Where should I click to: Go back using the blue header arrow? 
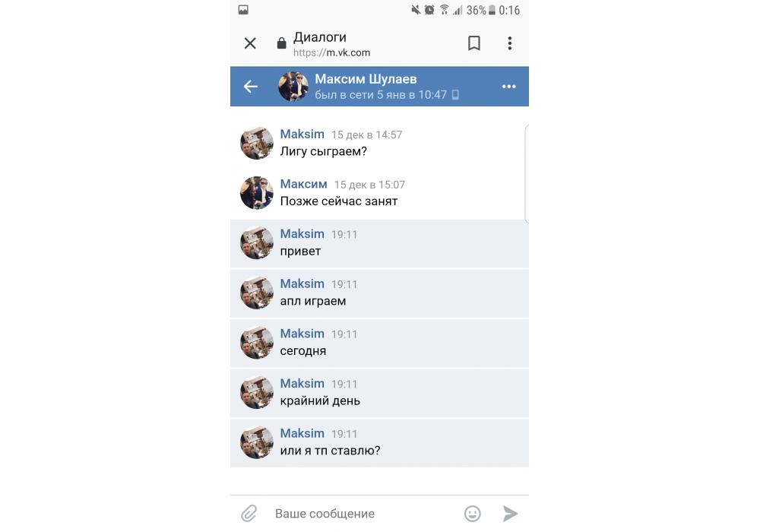coord(251,86)
